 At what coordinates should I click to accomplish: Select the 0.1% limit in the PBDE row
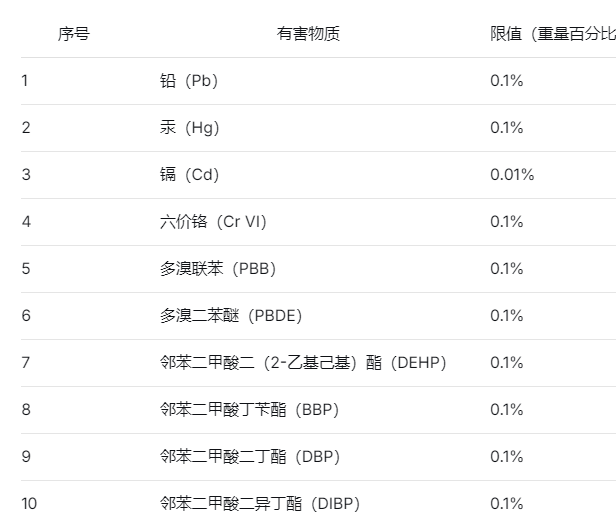coord(506,316)
